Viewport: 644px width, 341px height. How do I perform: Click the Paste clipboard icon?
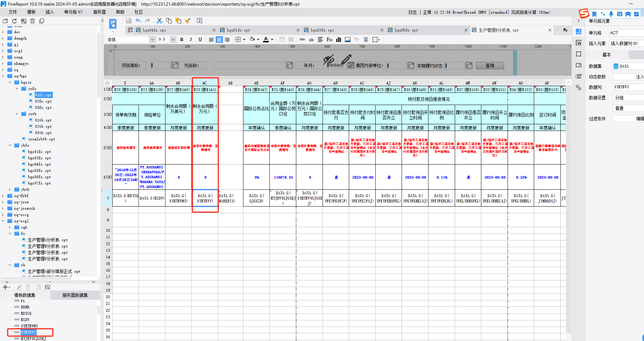(178, 21)
